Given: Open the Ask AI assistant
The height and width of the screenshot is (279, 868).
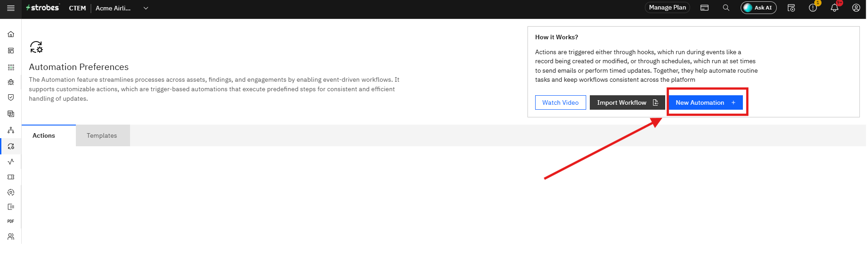Looking at the screenshot, I should point(759,8).
